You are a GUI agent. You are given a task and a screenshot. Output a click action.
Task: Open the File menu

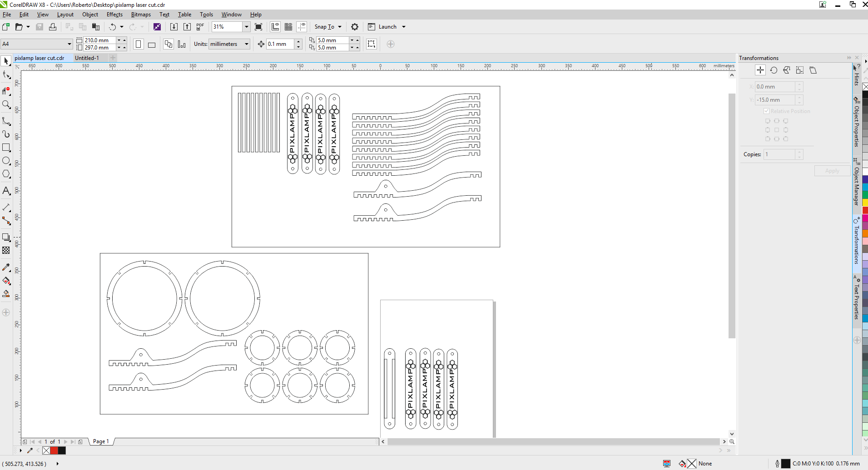pyautogui.click(x=7, y=15)
